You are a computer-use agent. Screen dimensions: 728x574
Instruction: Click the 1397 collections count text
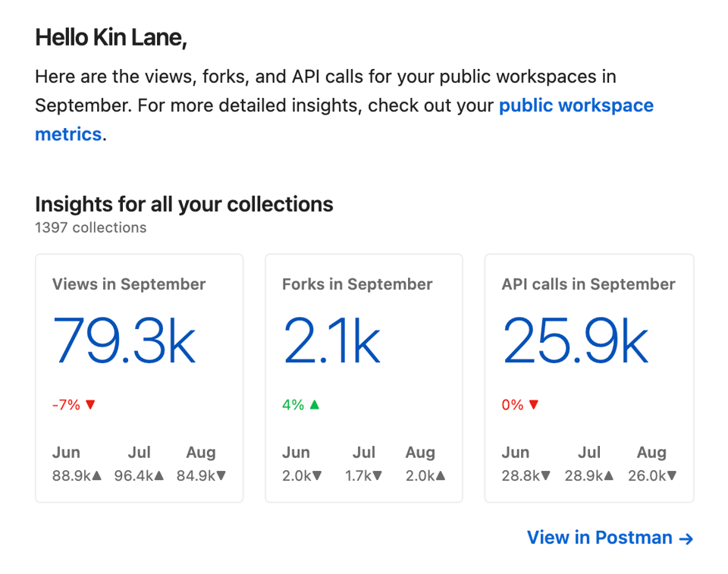[x=91, y=227]
